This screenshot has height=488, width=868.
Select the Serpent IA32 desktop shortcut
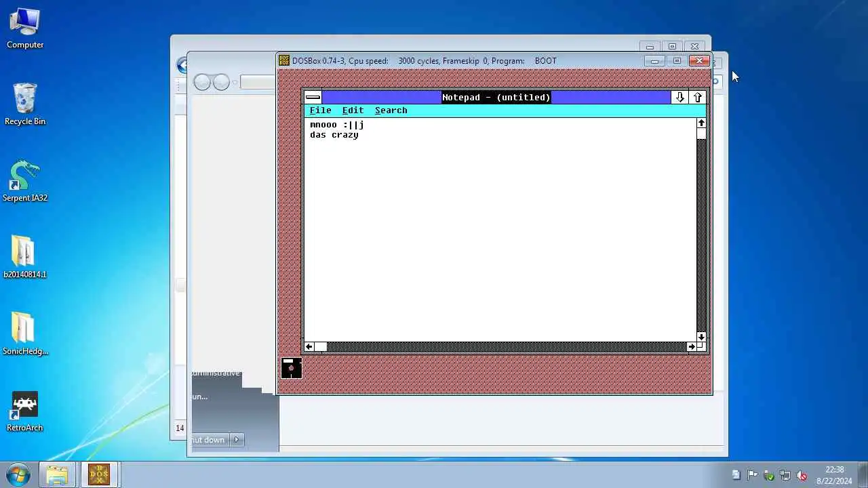(x=25, y=181)
